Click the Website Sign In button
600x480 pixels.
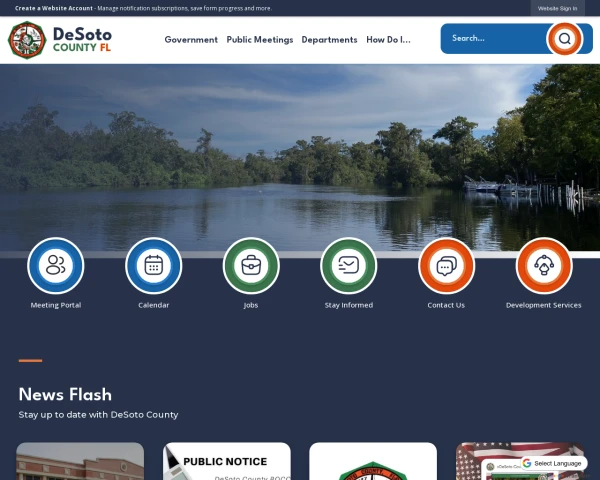point(558,8)
